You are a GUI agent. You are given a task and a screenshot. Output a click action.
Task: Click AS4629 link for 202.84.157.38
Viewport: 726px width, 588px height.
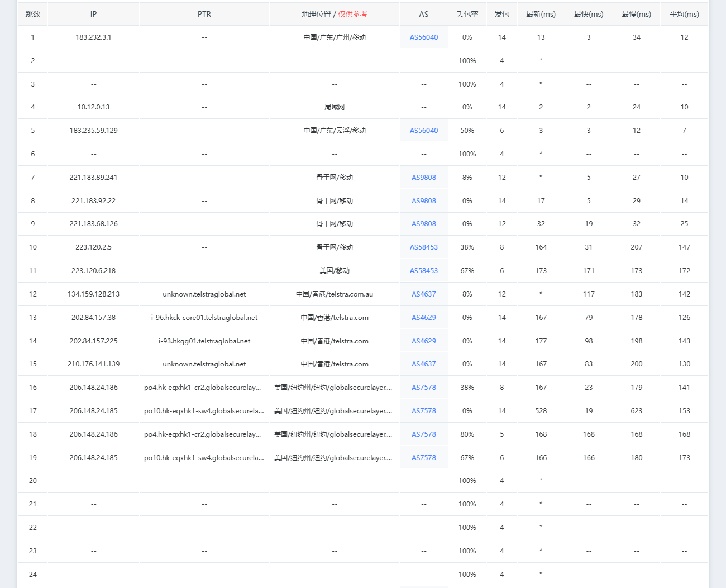tap(423, 318)
